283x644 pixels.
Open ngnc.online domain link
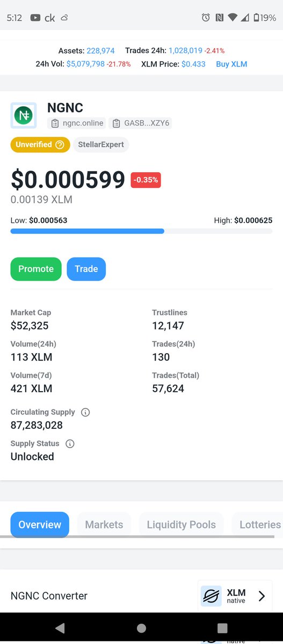tap(83, 123)
